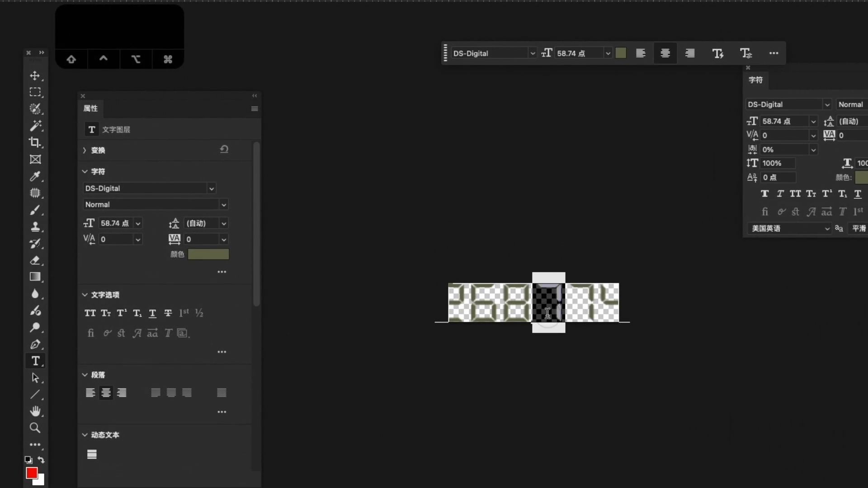Click the more options dots in options bar
The height and width of the screenshot is (488, 868).
tap(774, 53)
